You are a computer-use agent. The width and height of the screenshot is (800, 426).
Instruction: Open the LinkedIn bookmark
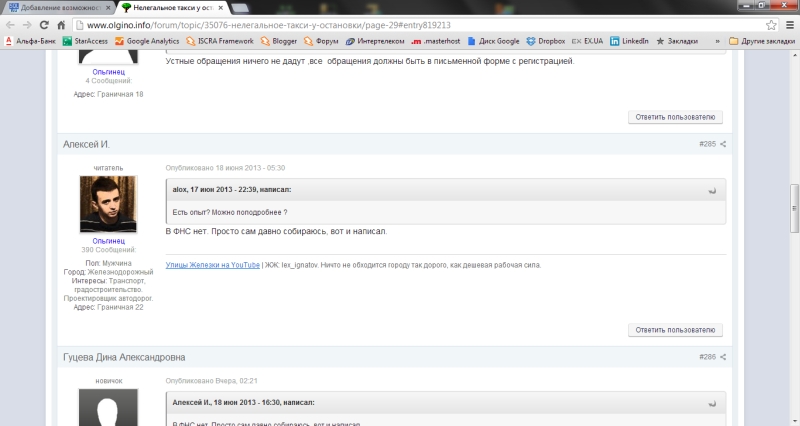[628, 41]
